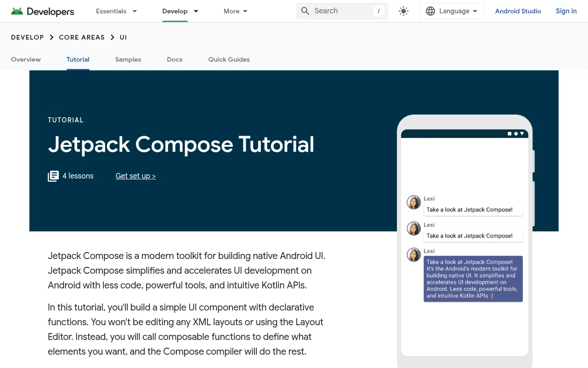This screenshot has height=368, width=588.
Task: Click the TUTORIAL label above the heading
Action: point(66,120)
